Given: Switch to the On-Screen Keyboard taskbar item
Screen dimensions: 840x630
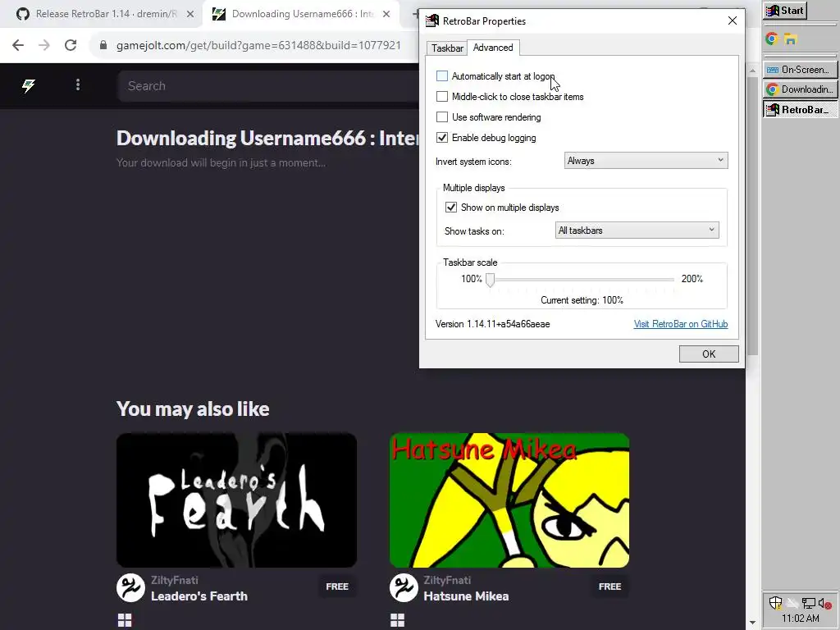Looking at the screenshot, I should pyautogui.click(x=800, y=70).
